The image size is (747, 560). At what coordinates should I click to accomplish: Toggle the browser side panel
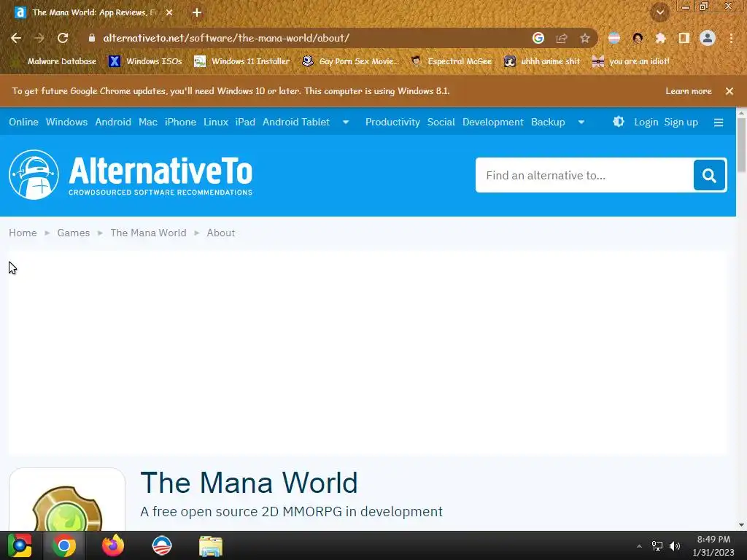pos(684,38)
